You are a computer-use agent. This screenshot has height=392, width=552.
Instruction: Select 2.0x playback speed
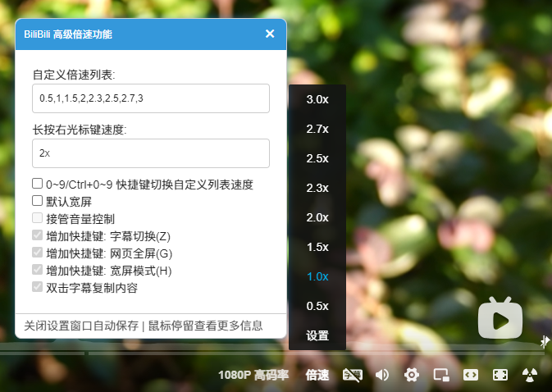[317, 218]
